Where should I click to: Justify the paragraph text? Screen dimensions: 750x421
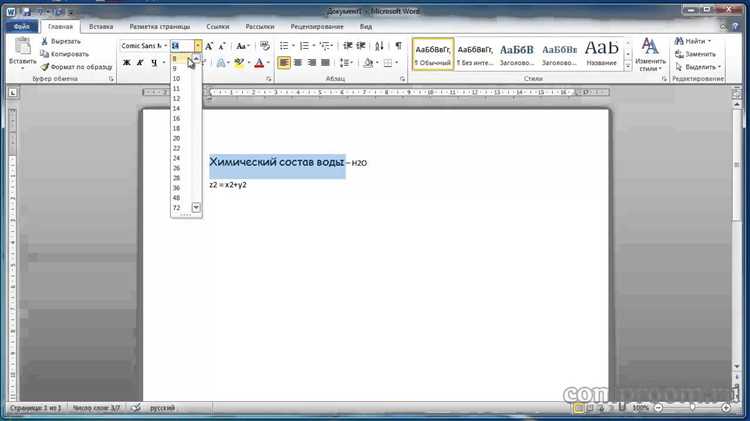[325, 63]
